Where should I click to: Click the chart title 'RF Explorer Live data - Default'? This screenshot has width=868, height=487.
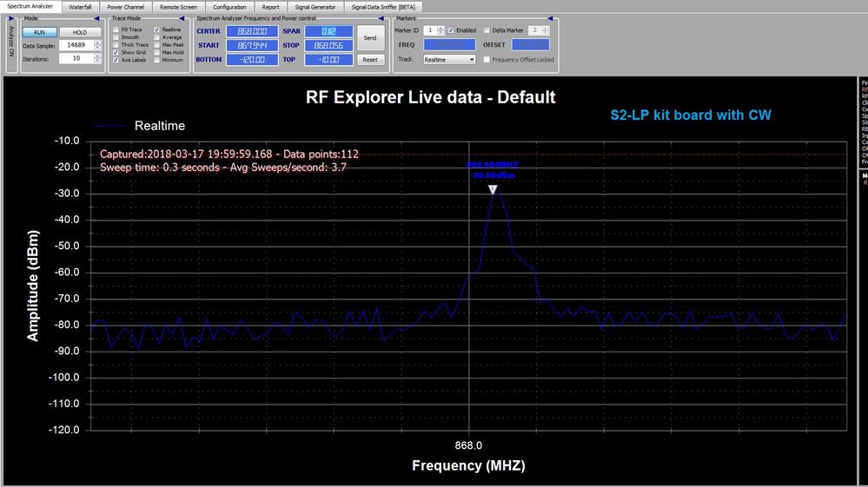point(431,97)
